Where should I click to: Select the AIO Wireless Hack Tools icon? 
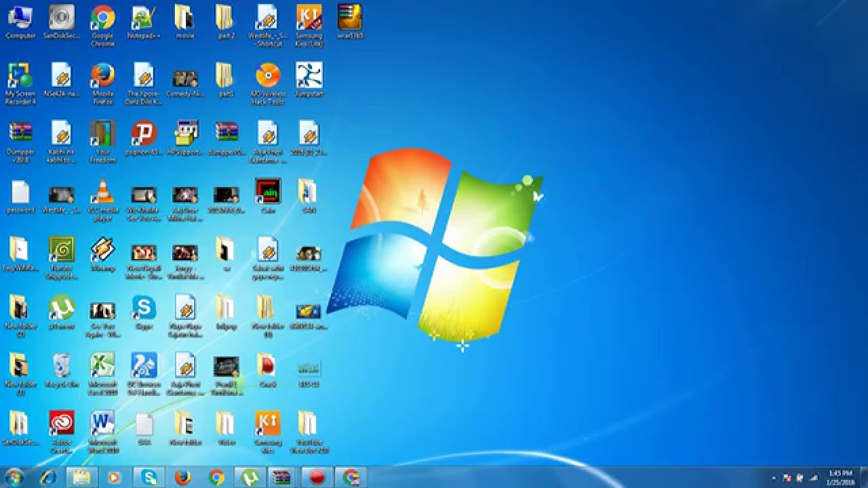click(267, 84)
